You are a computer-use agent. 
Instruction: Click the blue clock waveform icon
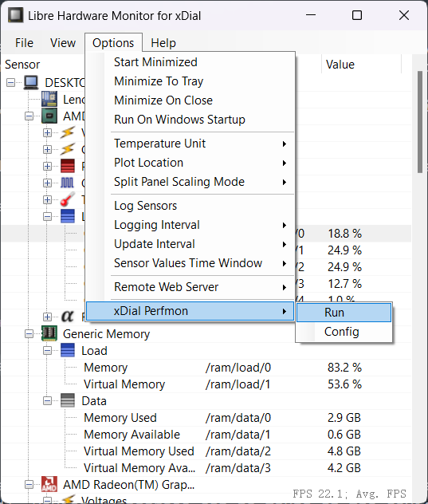click(67, 183)
